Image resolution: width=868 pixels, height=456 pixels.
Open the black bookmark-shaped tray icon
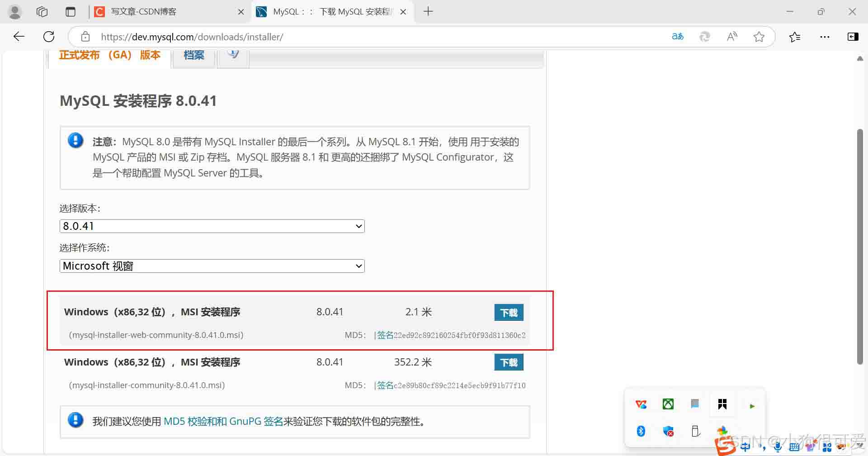point(722,404)
